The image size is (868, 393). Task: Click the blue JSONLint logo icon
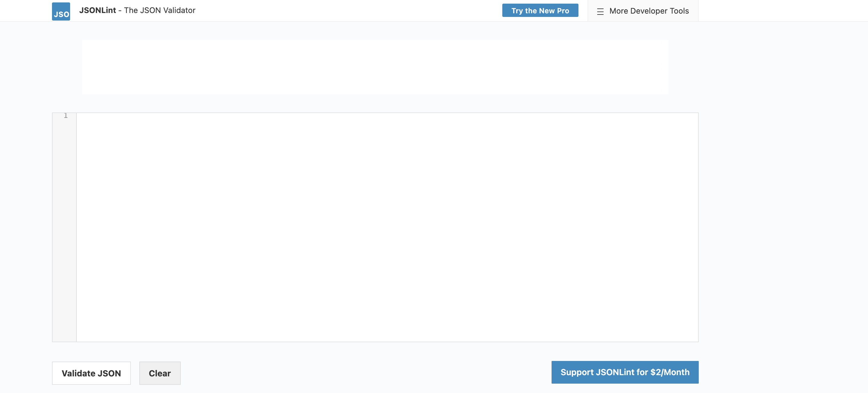(61, 11)
